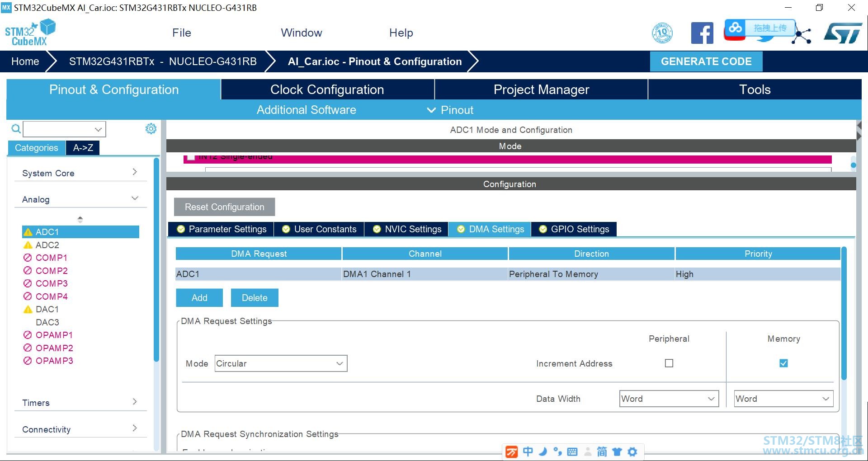The image size is (868, 461).
Task: Toggle punctuation mode in IME bar
Action: point(557,452)
